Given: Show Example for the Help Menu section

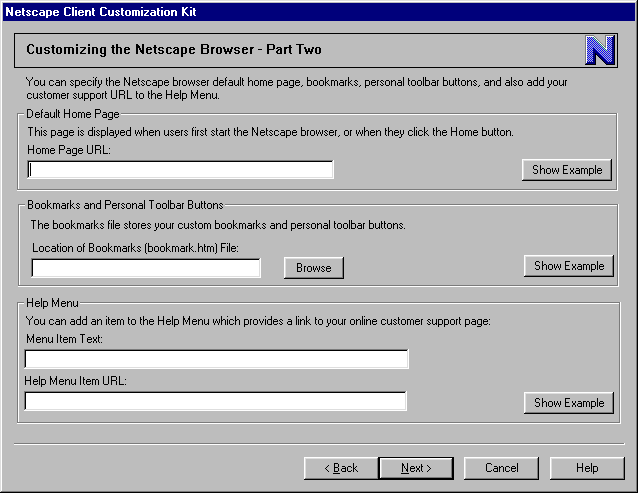Looking at the screenshot, I should coord(568,403).
